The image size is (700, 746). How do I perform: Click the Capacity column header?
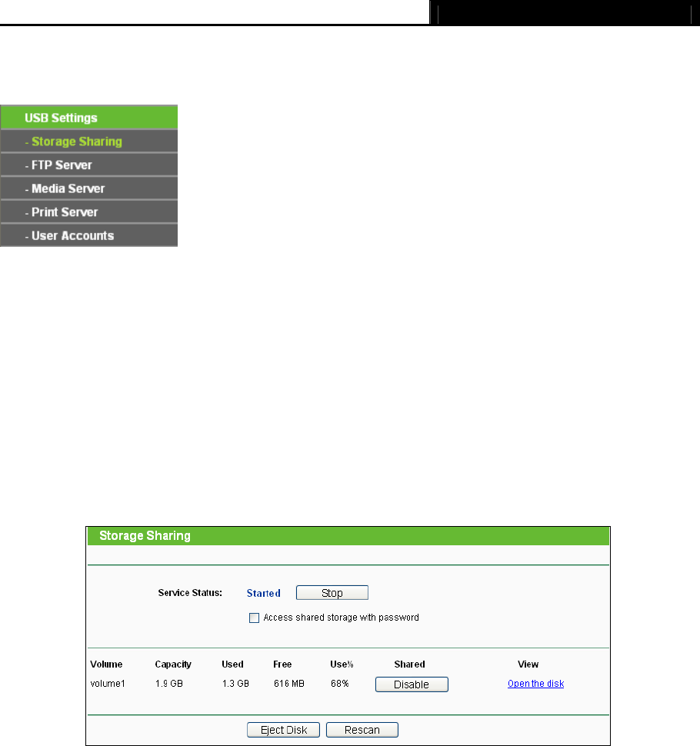pyautogui.click(x=173, y=664)
